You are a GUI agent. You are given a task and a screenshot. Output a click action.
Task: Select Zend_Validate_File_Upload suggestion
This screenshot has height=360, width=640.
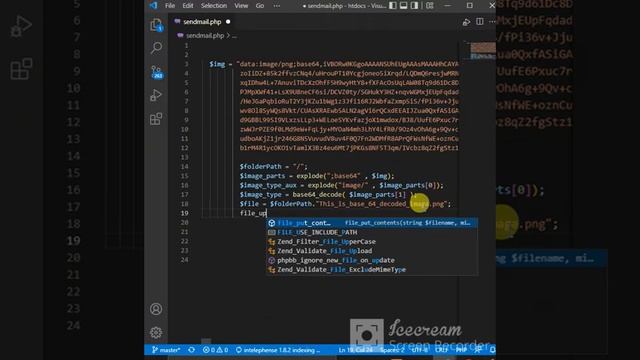point(372,251)
